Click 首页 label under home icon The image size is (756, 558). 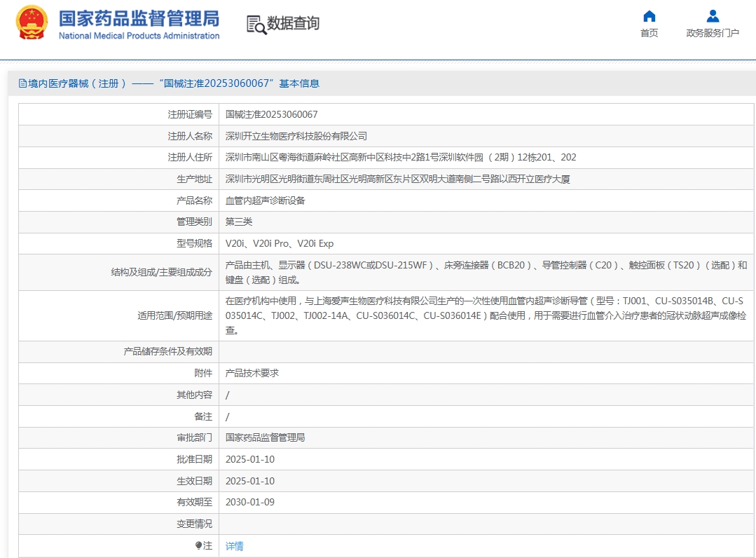coord(649,33)
